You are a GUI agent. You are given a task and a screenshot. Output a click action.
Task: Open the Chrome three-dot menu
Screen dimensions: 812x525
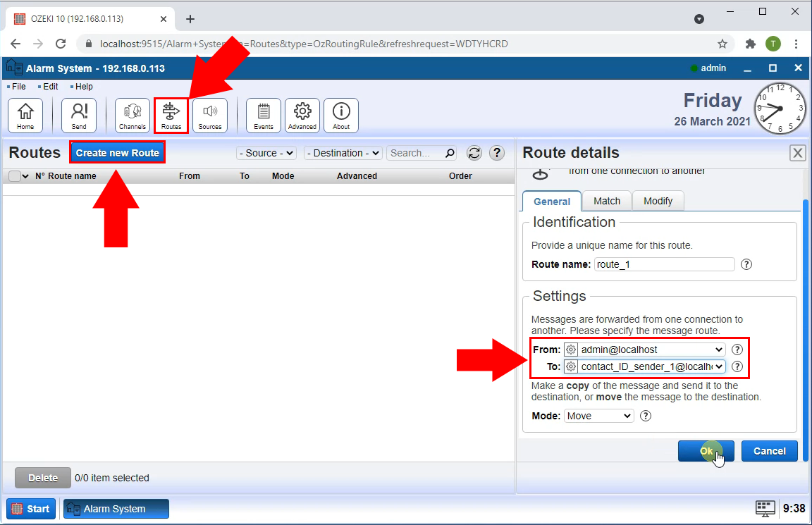pyautogui.click(x=796, y=44)
